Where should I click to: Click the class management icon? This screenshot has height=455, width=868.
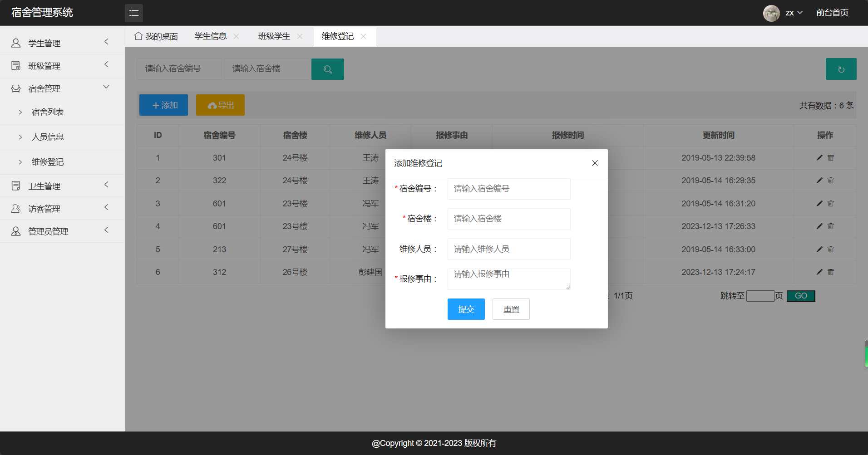tap(16, 66)
